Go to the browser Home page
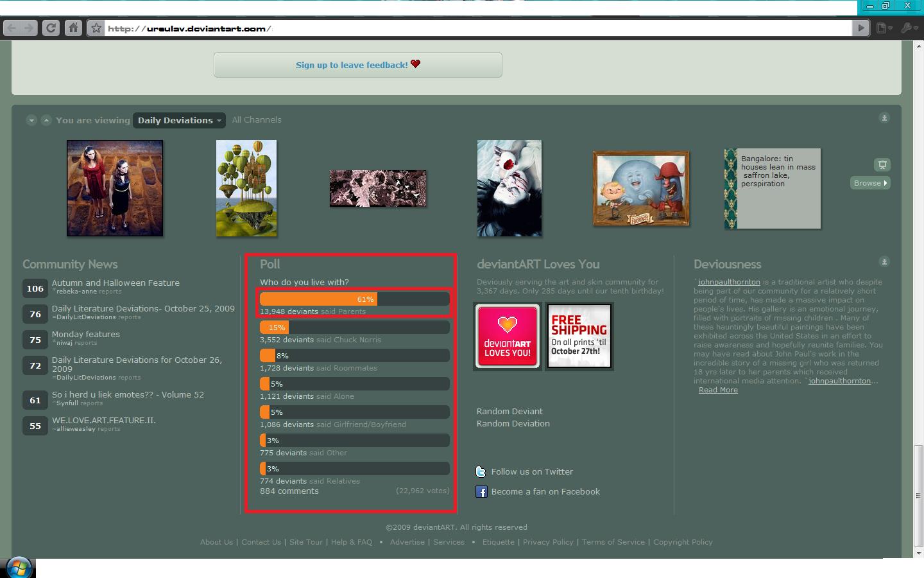Screen dimensions: 924x578 click(x=73, y=28)
